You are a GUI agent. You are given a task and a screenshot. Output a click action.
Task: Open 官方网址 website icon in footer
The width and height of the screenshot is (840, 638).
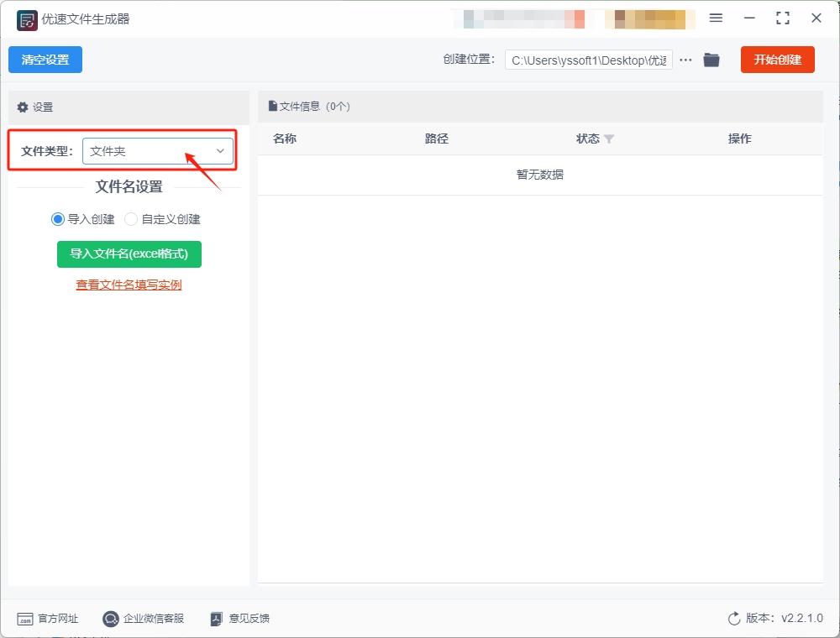pos(25,619)
